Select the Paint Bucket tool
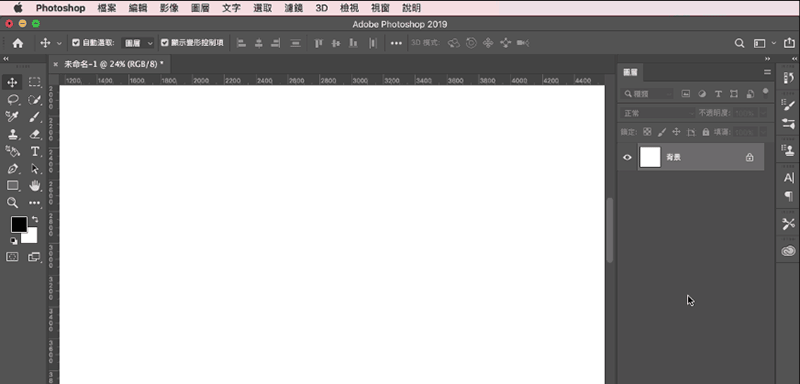 tap(12, 151)
